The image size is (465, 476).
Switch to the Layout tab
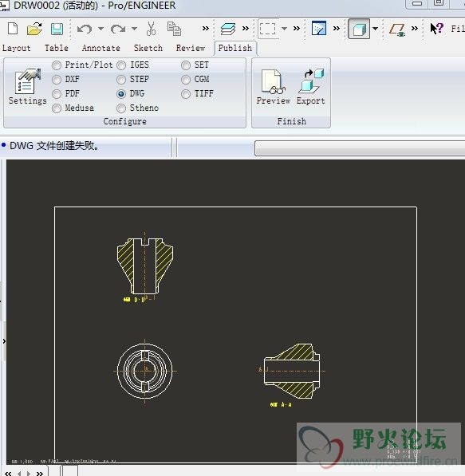[x=17, y=48]
